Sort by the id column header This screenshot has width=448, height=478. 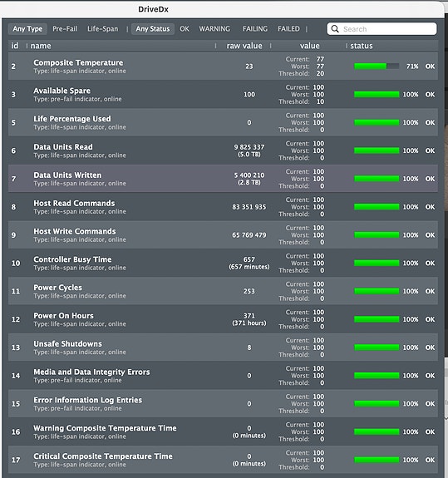coord(15,46)
